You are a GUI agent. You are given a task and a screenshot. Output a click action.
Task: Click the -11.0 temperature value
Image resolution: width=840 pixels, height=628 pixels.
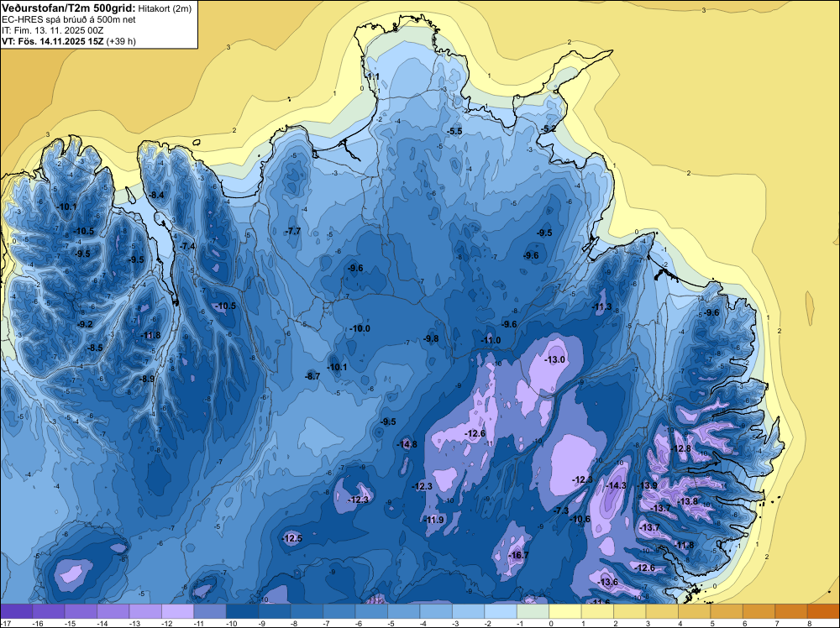tap(491, 341)
